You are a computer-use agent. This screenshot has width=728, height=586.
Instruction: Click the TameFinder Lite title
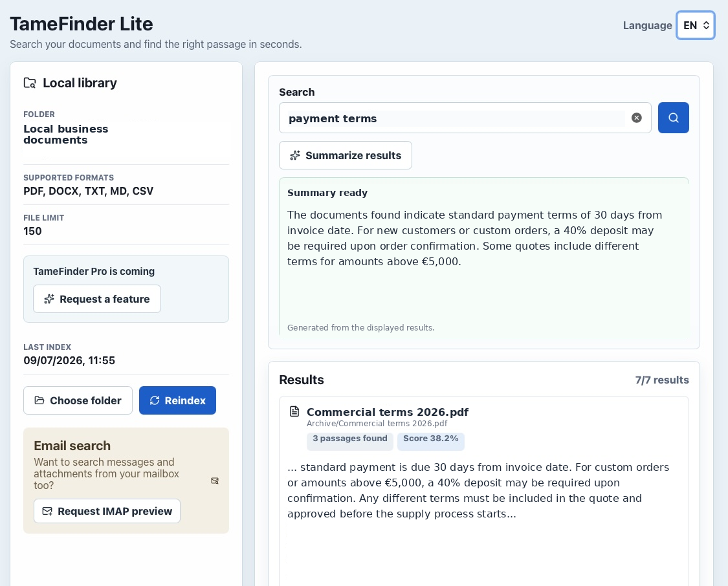point(82,24)
